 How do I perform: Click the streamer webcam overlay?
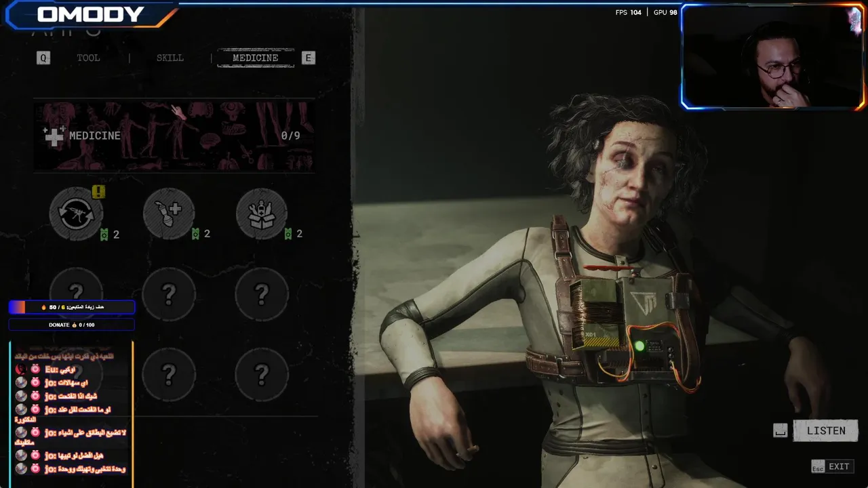point(773,57)
